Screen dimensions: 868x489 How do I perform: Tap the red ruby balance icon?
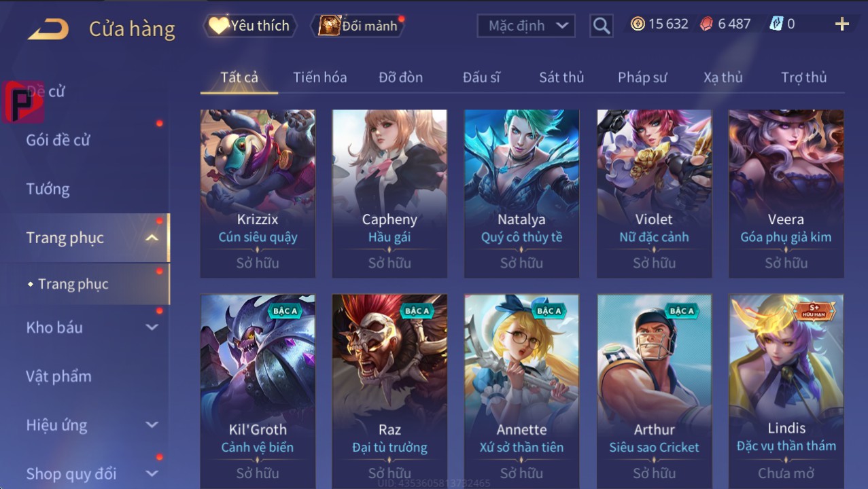707,24
